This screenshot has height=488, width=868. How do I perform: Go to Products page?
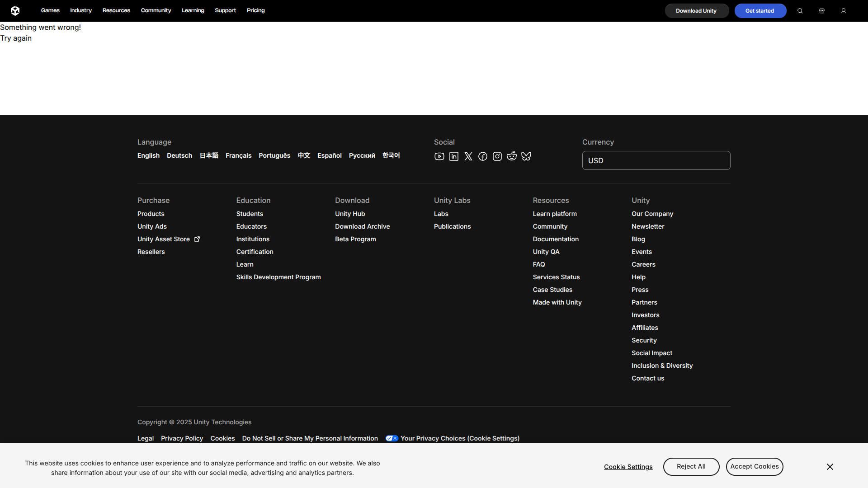pyautogui.click(x=151, y=214)
